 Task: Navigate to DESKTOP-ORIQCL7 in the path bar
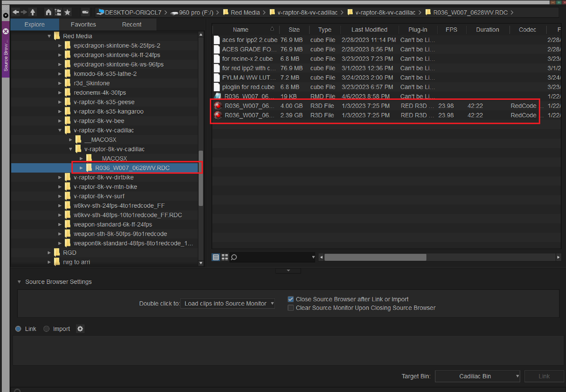pos(133,12)
